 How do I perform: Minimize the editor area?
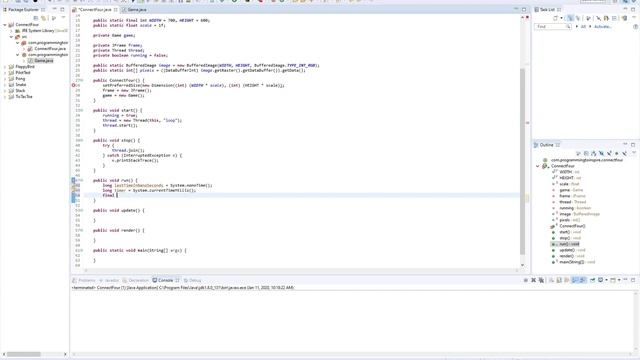click(516, 9)
